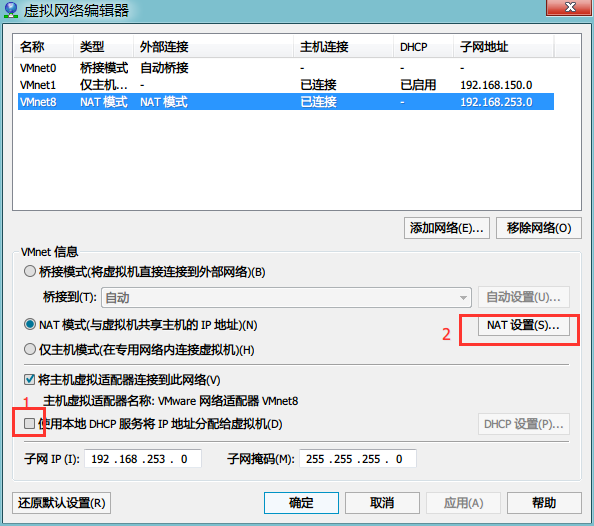
Task: Expand the 桥接到 adapter dropdown
Action: pos(286,297)
